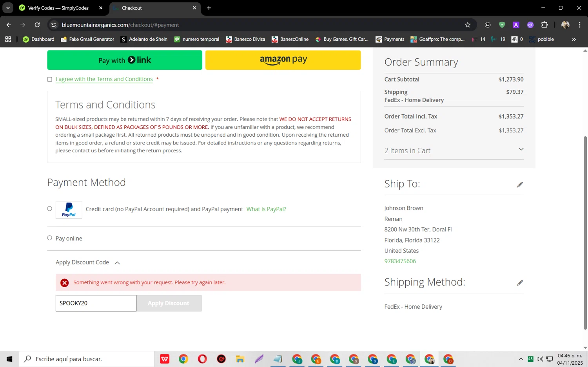Viewport: 588px width, 367px height.
Task: Show hidden system tray icons
Action: (x=521, y=359)
